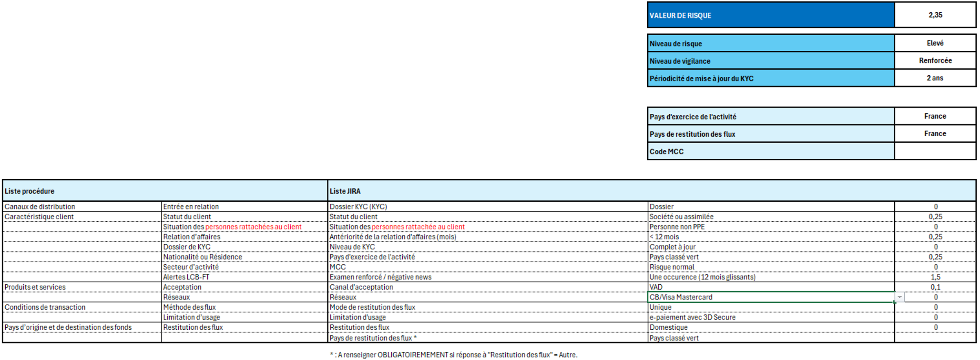This screenshot has width=980, height=360.
Task: Open the dropdown arrow next to CB/Visa Mastercard
Action: tap(899, 297)
